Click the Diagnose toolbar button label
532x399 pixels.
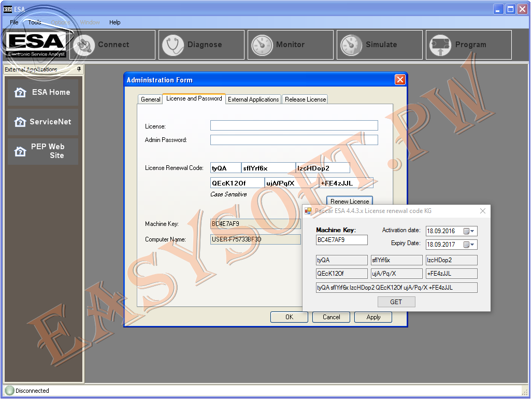coord(205,45)
